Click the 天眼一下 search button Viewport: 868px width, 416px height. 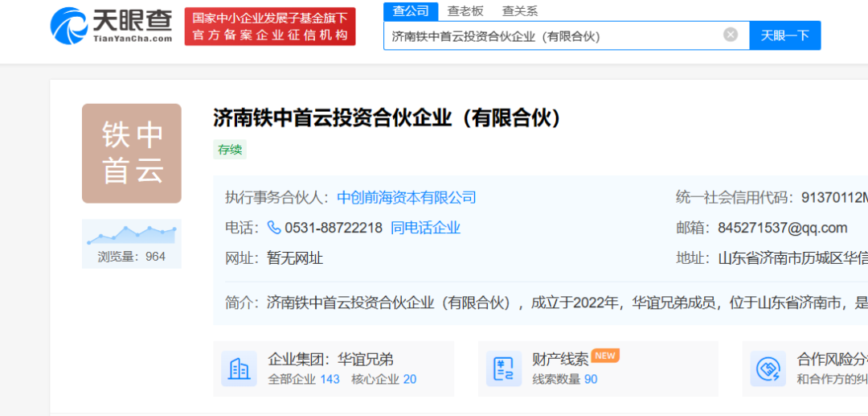coord(784,35)
